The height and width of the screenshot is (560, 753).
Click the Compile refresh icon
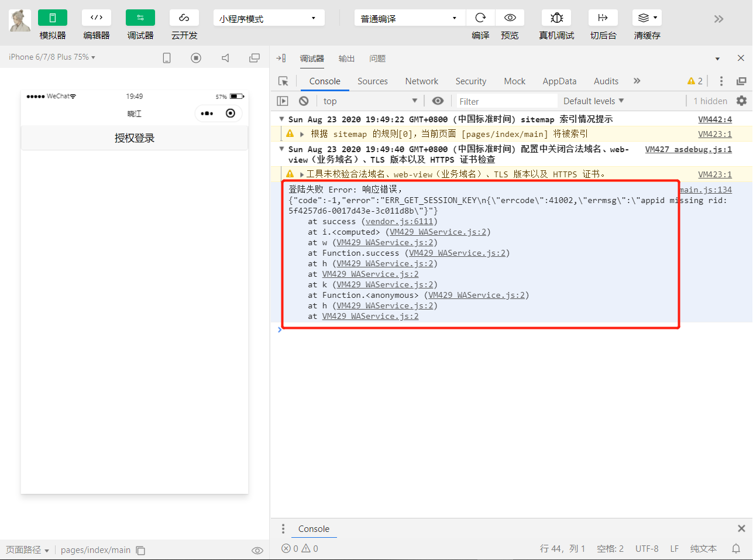click(x=480, y=18)
